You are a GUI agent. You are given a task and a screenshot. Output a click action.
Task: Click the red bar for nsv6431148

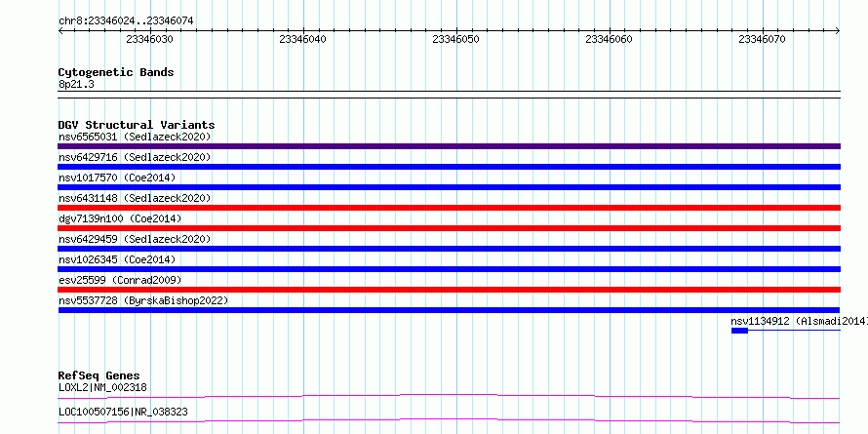tap(449, 208)
